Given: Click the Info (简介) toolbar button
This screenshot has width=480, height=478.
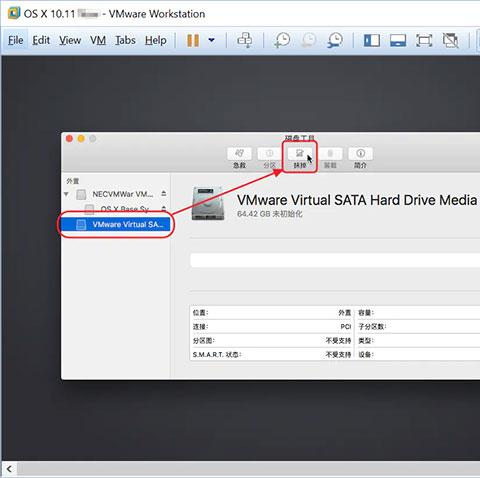Looking at the screenshot, I should pos(360,158).
